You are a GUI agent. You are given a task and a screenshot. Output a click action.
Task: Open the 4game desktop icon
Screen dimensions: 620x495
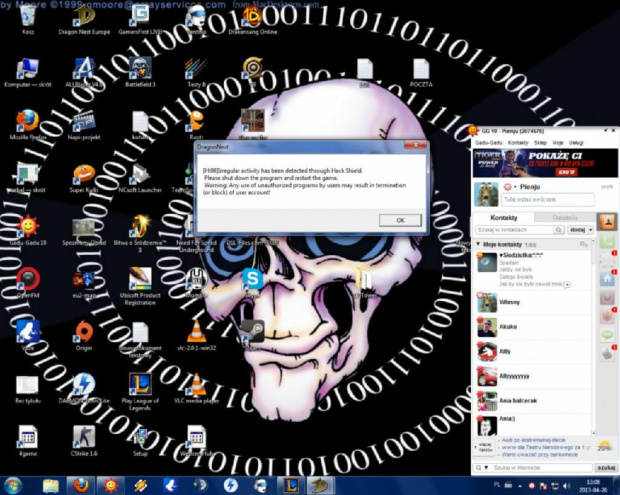[x=28, y=440]
